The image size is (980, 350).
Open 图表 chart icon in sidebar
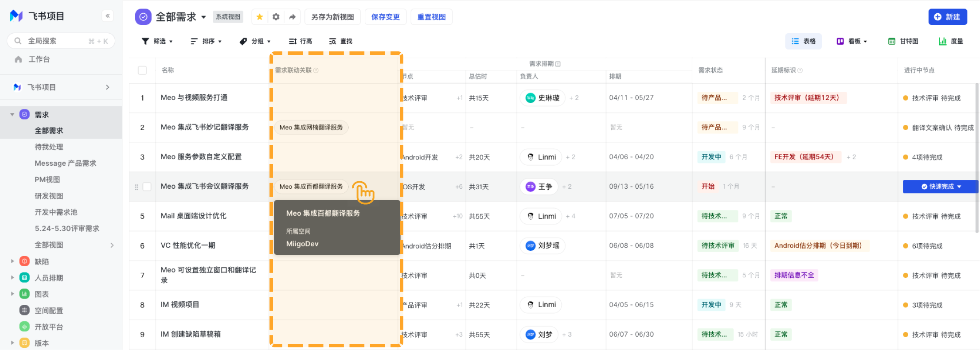25,294
